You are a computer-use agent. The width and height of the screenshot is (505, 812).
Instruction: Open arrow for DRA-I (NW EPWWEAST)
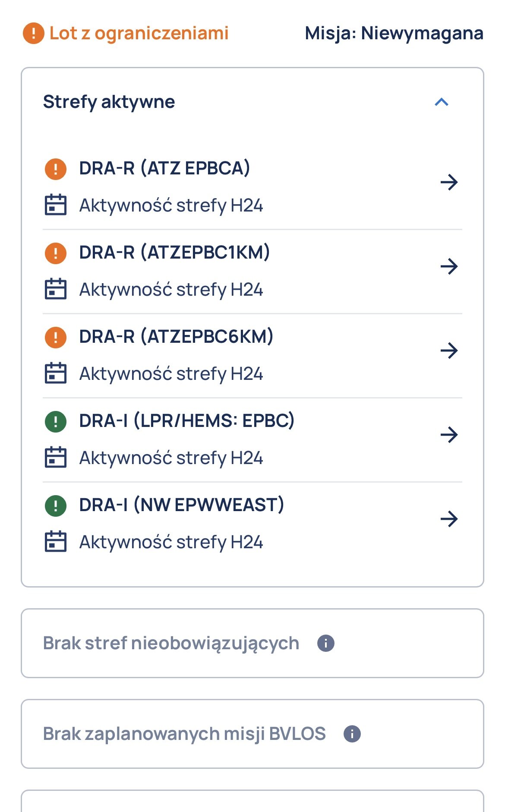click(449, 519)
